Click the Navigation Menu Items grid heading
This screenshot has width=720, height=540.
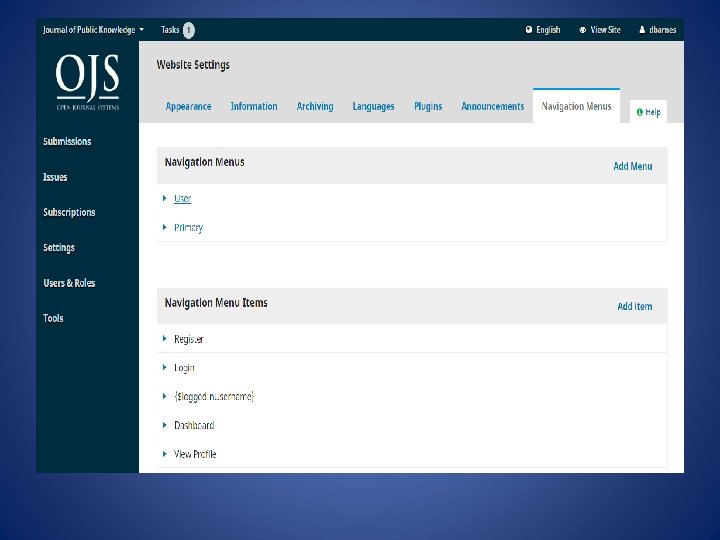(216, 303)
